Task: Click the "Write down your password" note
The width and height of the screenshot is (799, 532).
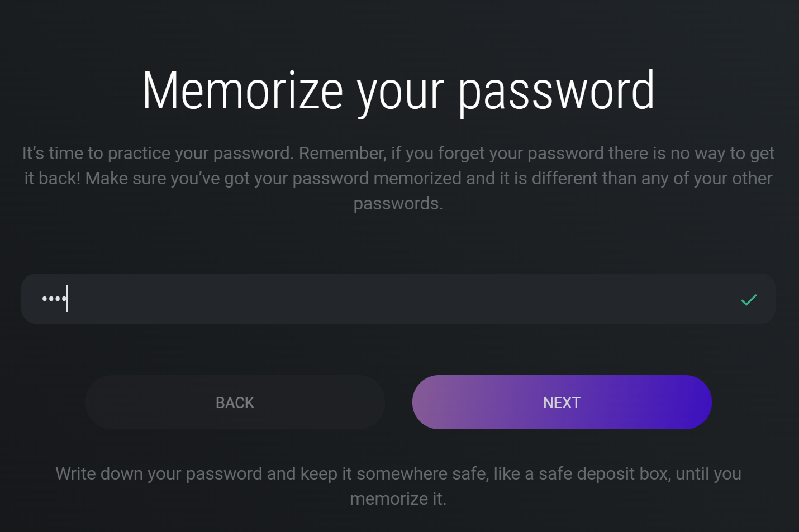Action: pyautogui.click(x=398, y=474)
